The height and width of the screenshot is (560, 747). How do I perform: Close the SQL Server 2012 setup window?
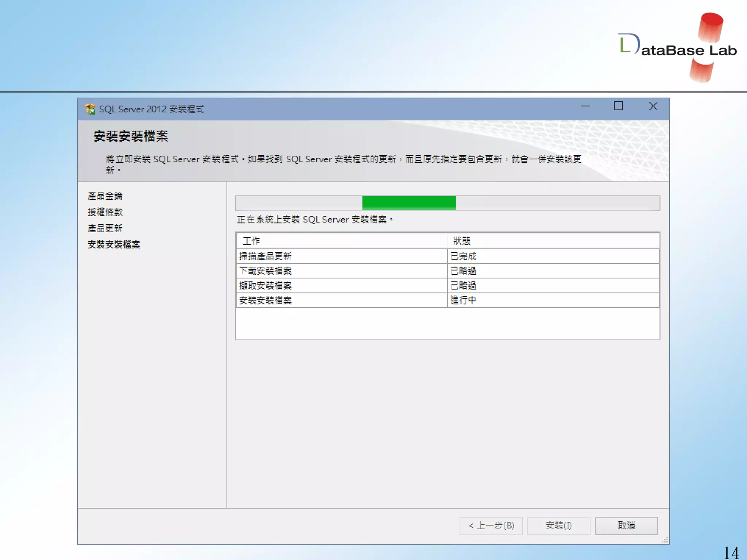[653, 106]
